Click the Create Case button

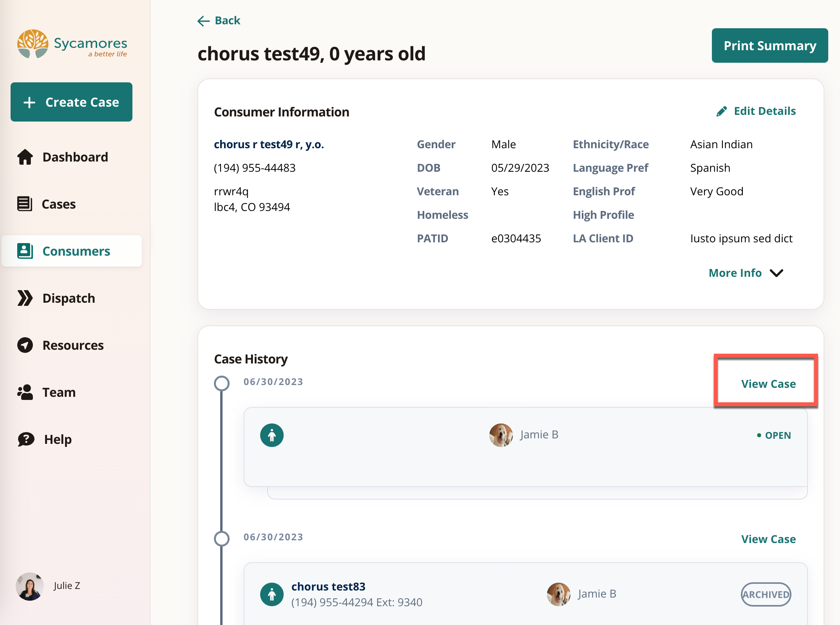[71, 102]
